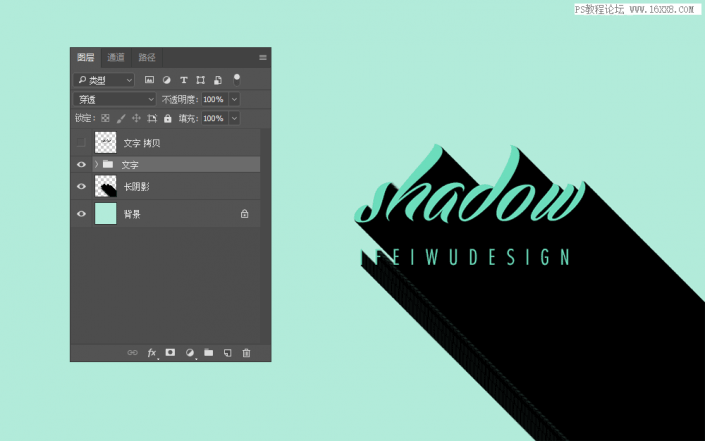Viewport: 705px width, 441px height.
Task: Select layer name 文字 拷贝
Action: coord(142,143)
